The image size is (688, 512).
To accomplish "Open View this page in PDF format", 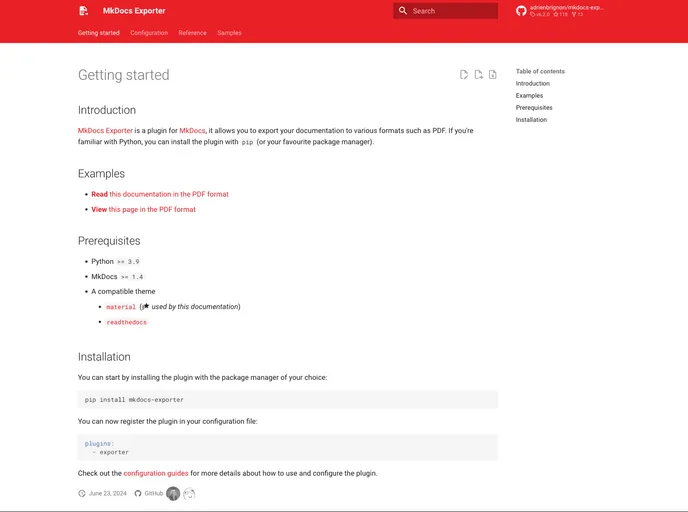I will click(x=143, y=210).
